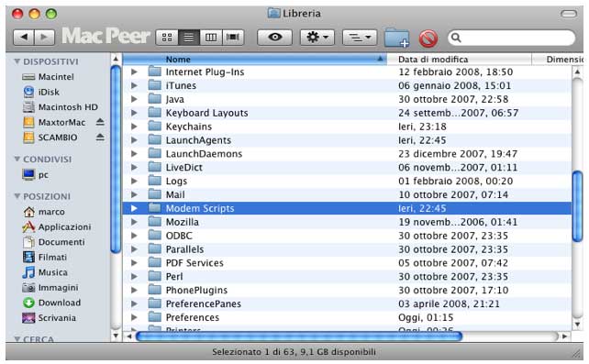Screen dimensions: 589x364
Task: Open the gear Action menu
Action: [x=317, y=38]
